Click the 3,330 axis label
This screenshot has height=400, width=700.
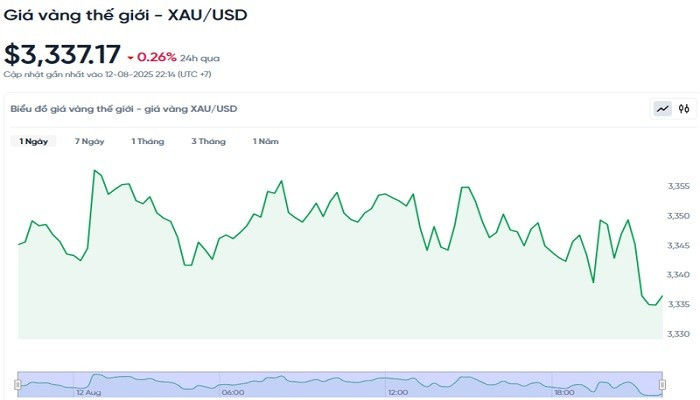click(x=678, y=333)
